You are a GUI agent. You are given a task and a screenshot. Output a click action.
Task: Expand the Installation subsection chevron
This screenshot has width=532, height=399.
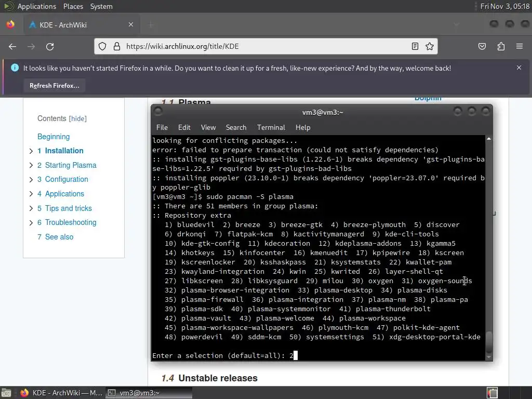31,151
